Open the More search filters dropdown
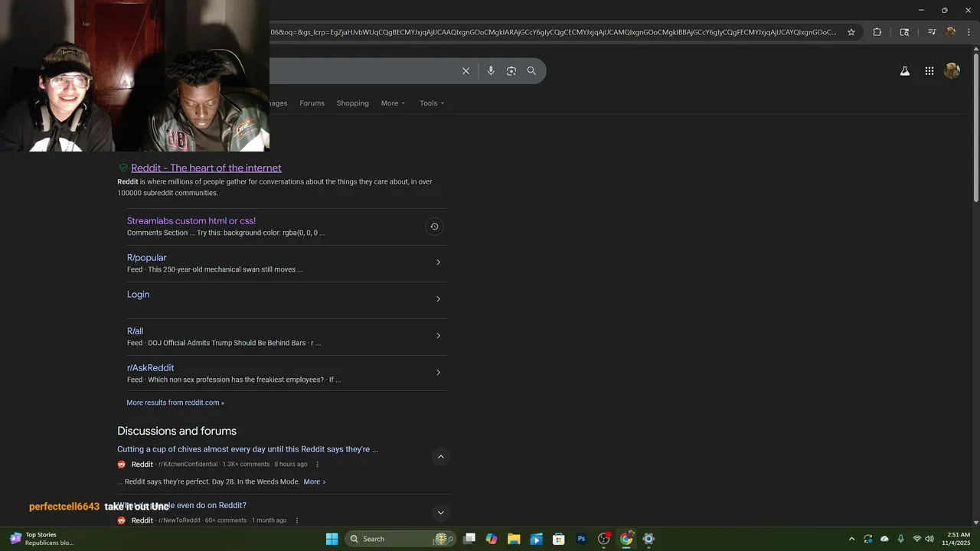 393,103
